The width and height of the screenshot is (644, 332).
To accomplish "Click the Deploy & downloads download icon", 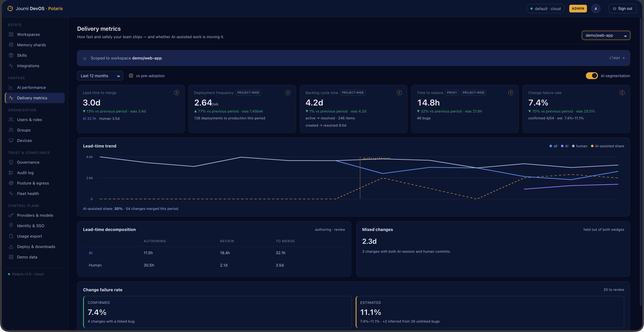I will point(11,247).
